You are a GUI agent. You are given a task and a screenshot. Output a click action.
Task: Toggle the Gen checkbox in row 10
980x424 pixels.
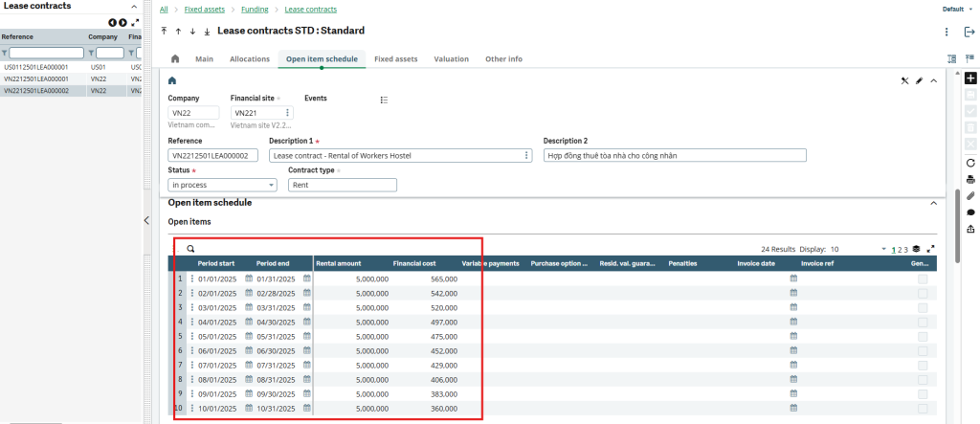click(923, 409)
